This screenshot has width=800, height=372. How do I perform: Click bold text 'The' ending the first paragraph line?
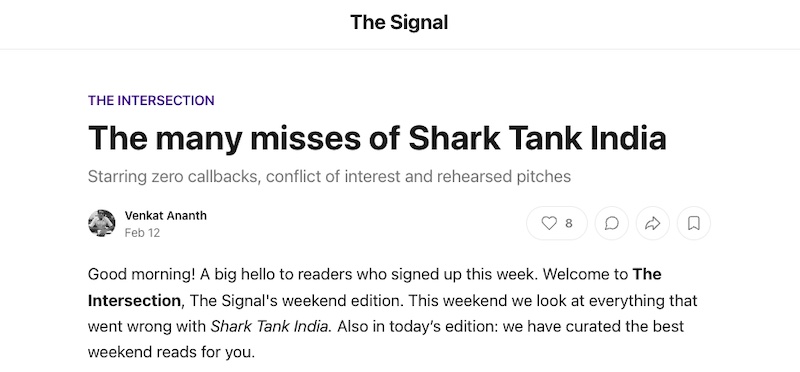point(647,274)
